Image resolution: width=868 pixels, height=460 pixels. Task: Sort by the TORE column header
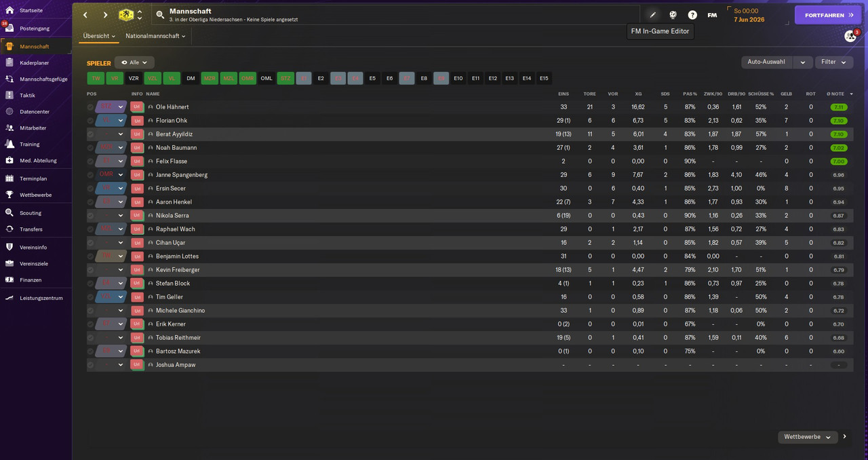pyautogui.click(x=590, y=94)
